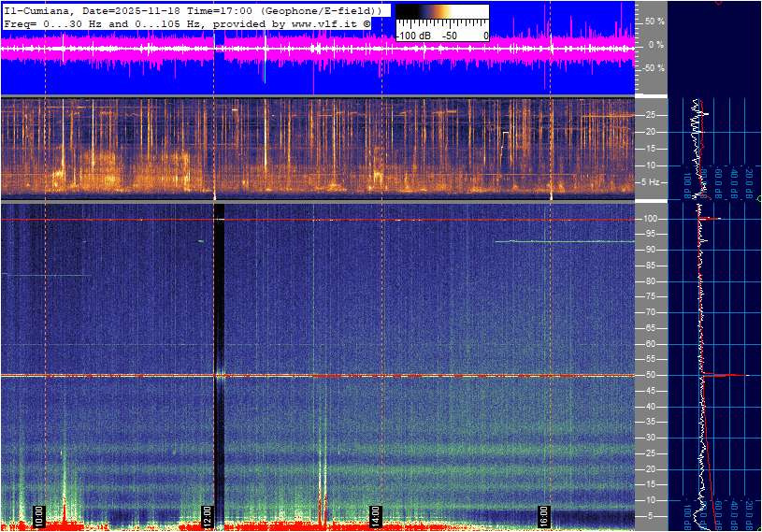Click the dB color scale gradient bar
The image size is (762, 532).
pos(442,21)
